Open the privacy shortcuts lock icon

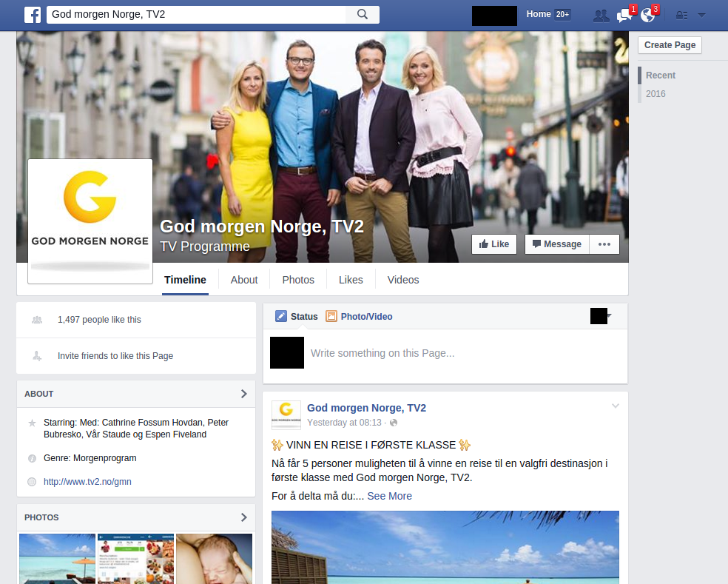[681, 16]
